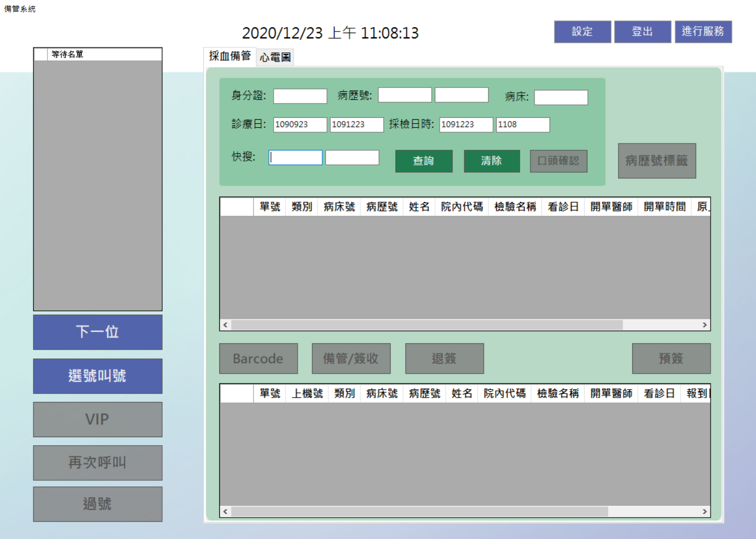This screenshot has height=539, width=756.
Task: Click upper table 單號 column header
Action: tap(269, 207)
